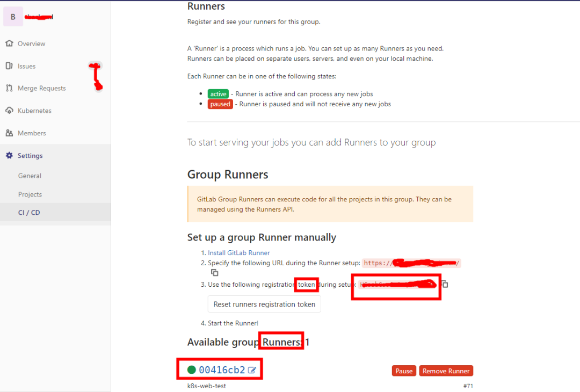580x392 pixels.
Task: Copy the Runner setup URL icon
Action: 214,273
